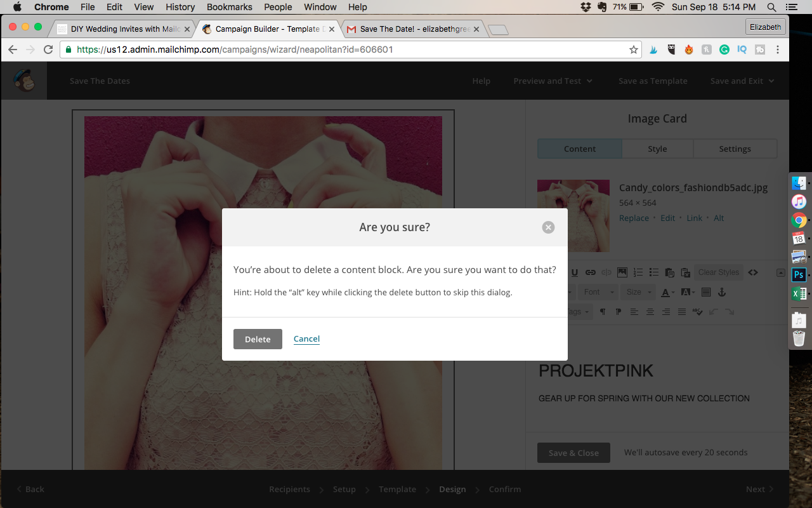
Task: Go to the Recipients step
Action: [289, 489]
